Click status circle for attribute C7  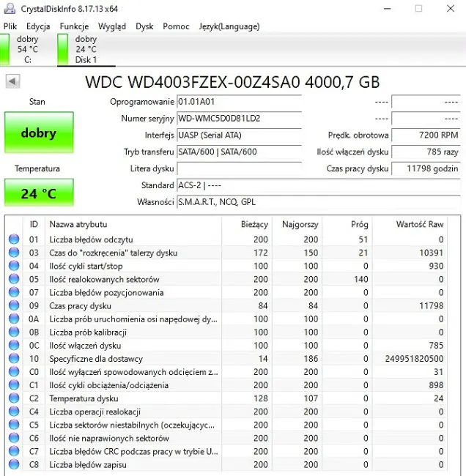point(14,451)
